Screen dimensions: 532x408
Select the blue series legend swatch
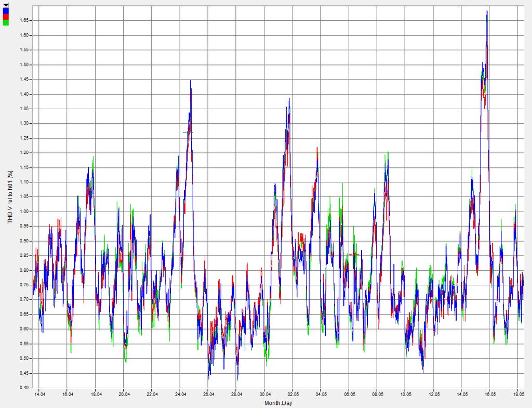pos(5,10)
